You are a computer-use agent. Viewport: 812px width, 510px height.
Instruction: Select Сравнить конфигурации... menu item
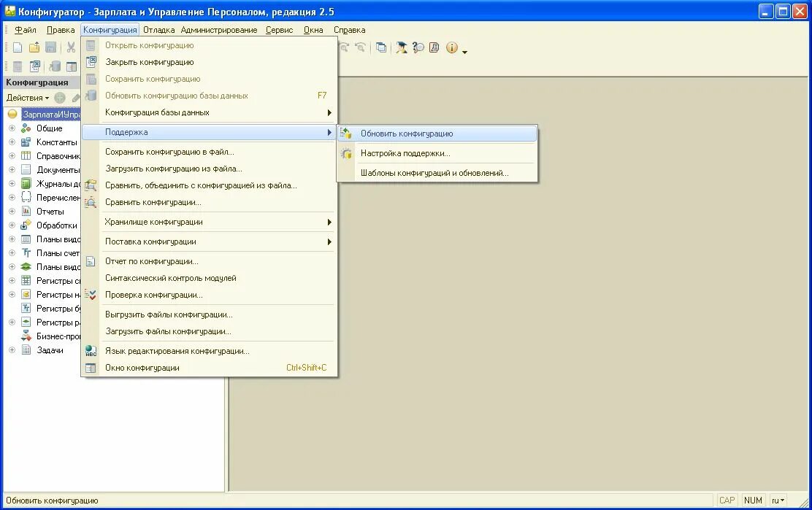[210, 202]
